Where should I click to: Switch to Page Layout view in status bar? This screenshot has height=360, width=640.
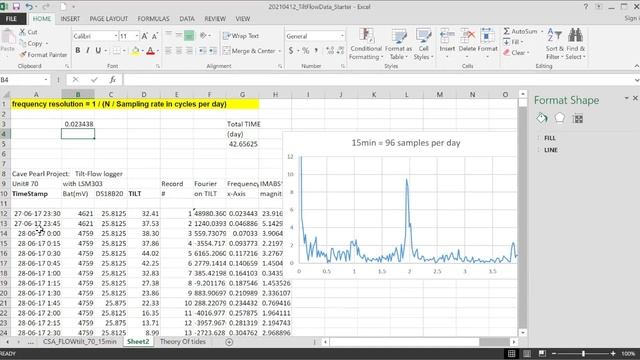point(527,353)
